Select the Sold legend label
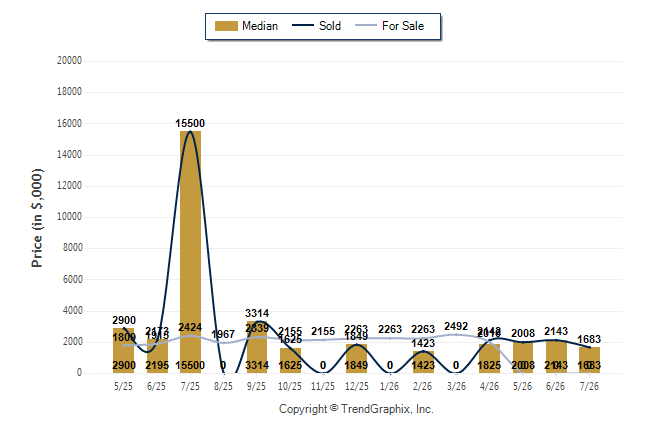This screenshot has height=434, width=646. [330, 26]
